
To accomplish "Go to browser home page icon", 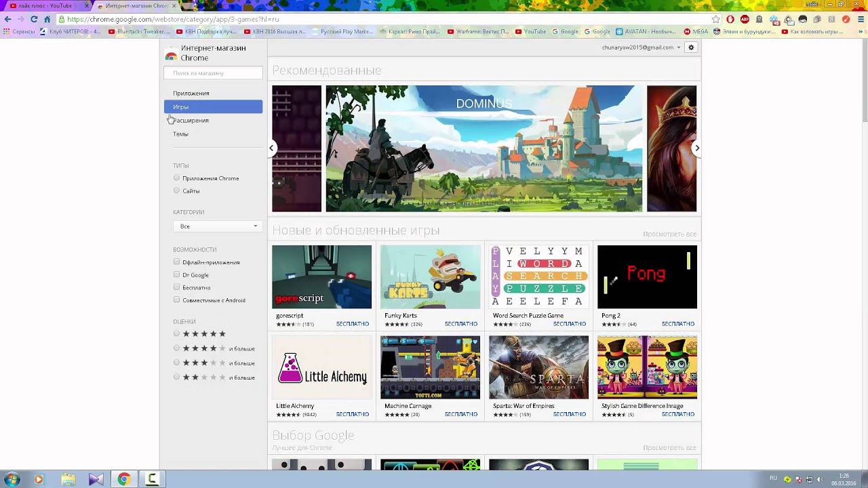I will coord(47,20).
